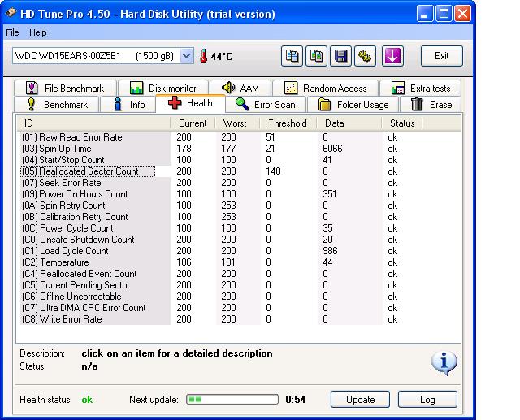The height and width of the screenshot is (420, 520).
Task: Click the copy screenshot to clipboard icon
Action: (316, 56)
